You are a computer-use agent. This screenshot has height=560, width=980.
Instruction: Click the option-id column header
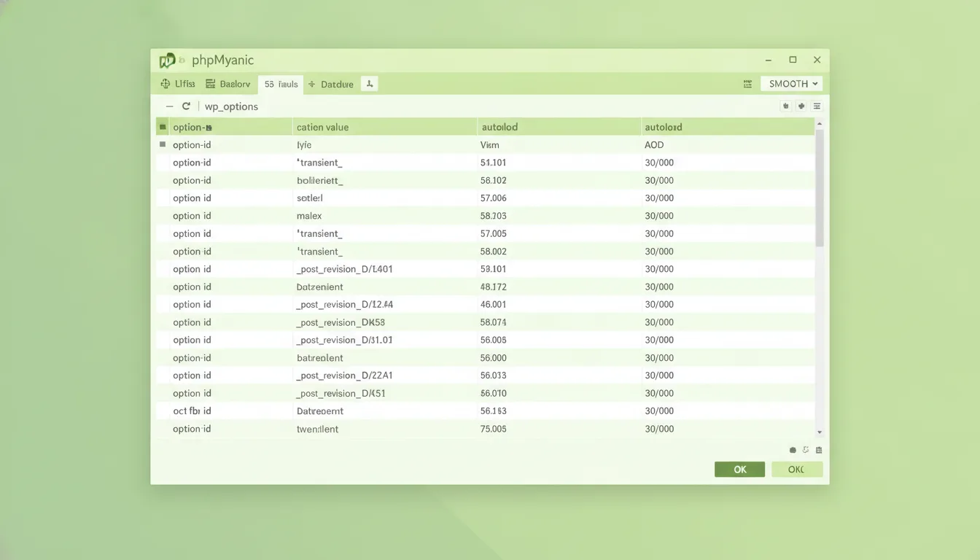pyautogui.click(x=192, y=127)
